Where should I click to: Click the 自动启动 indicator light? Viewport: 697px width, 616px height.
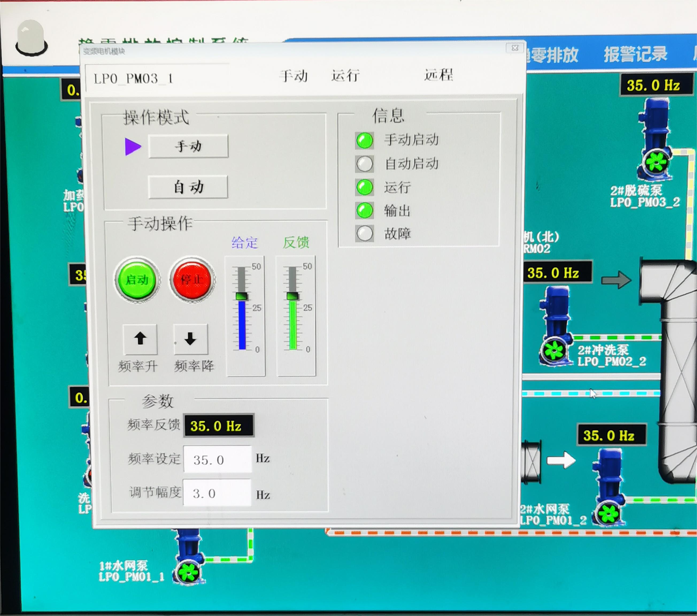[364, 164]
